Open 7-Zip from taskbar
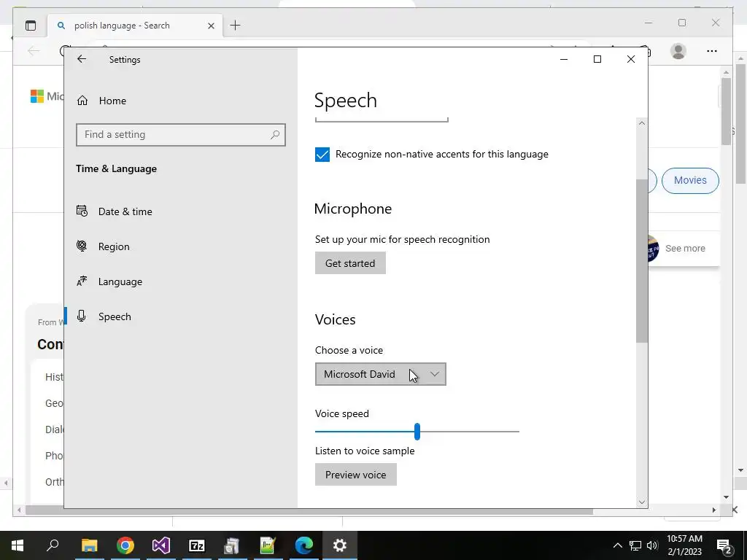This screenshot has width=747, height=560. coord(197,545)
